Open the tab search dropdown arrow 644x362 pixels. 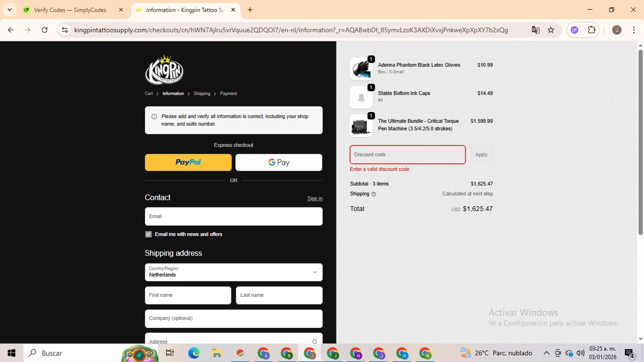point(9,10)
